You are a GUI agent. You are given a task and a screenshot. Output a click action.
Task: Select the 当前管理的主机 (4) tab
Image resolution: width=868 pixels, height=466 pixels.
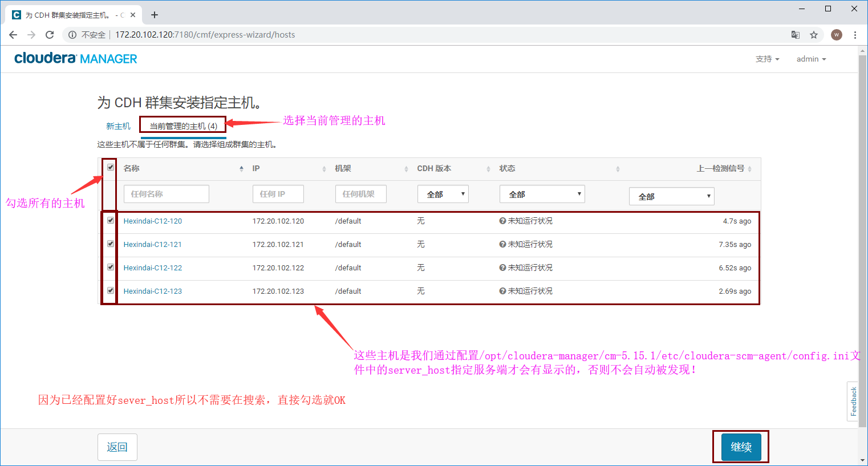click(184, 126)
